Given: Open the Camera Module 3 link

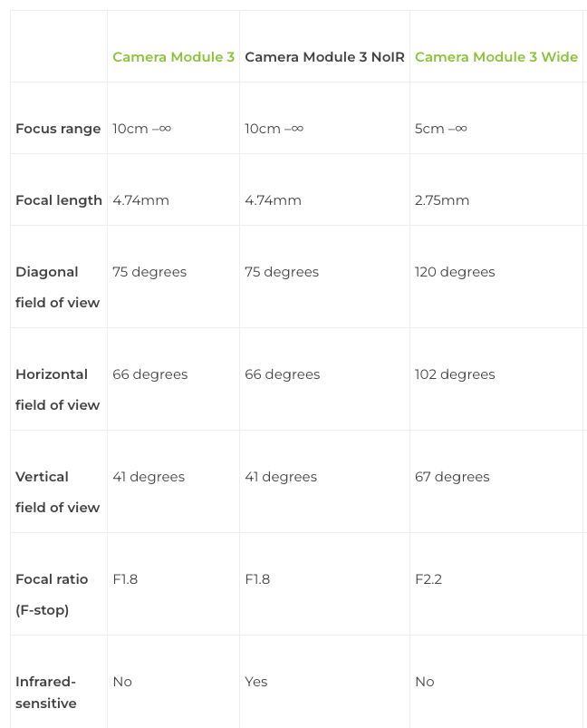Looking at the screenshot, I should coord(174,57).
